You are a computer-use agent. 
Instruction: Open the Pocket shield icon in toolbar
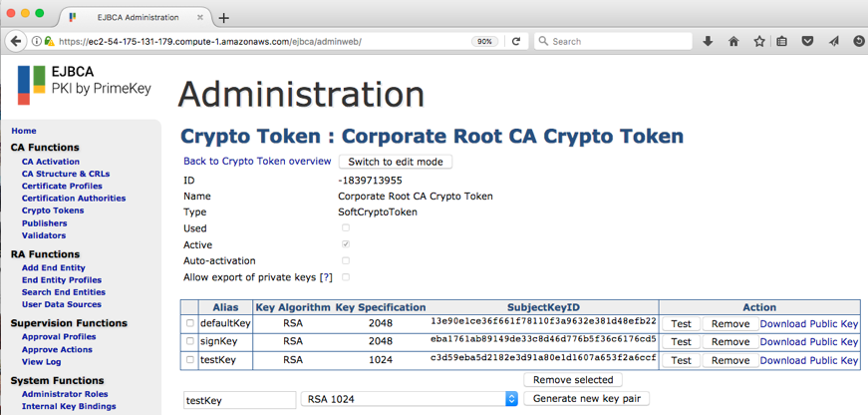tap(808, 41)
